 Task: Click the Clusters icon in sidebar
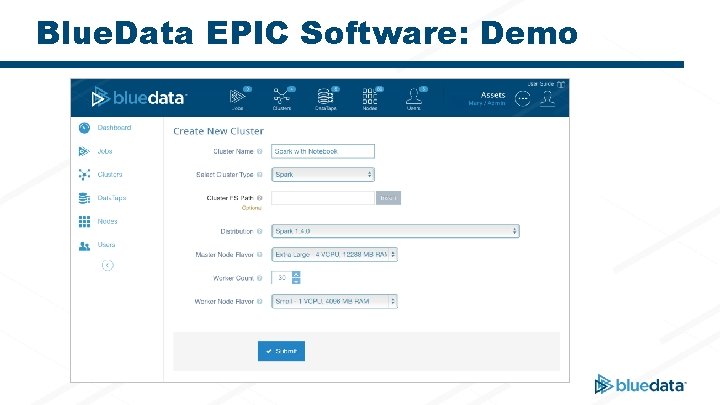click(x=84, y=174)
